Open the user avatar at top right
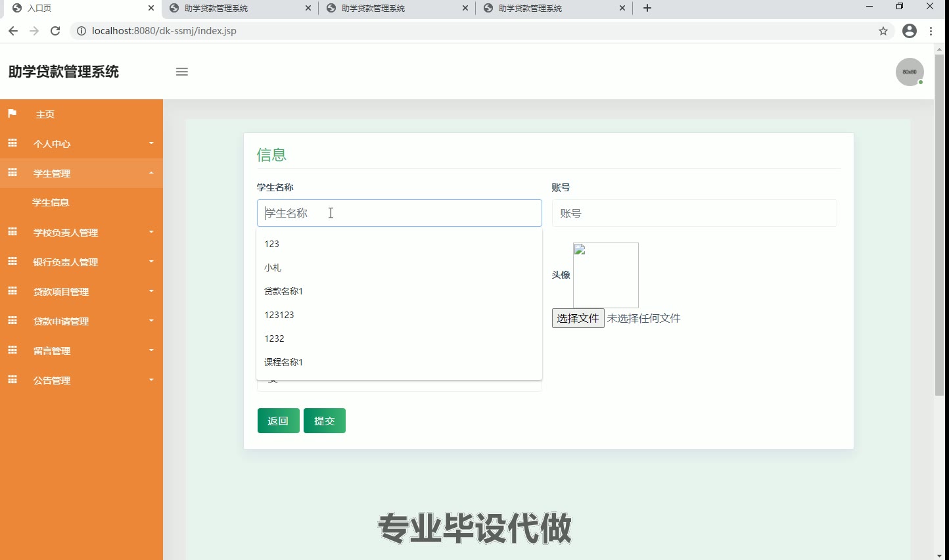This screenshot has width=949, height=560. 910,72
